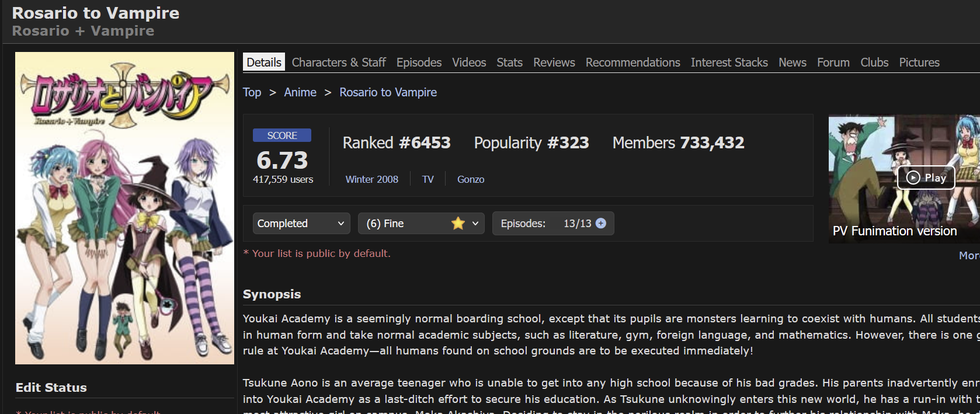The image size is (980, 414).
Task: Open the Gonzo studio link
Action: pyautogui.click(x=471, y=179)
